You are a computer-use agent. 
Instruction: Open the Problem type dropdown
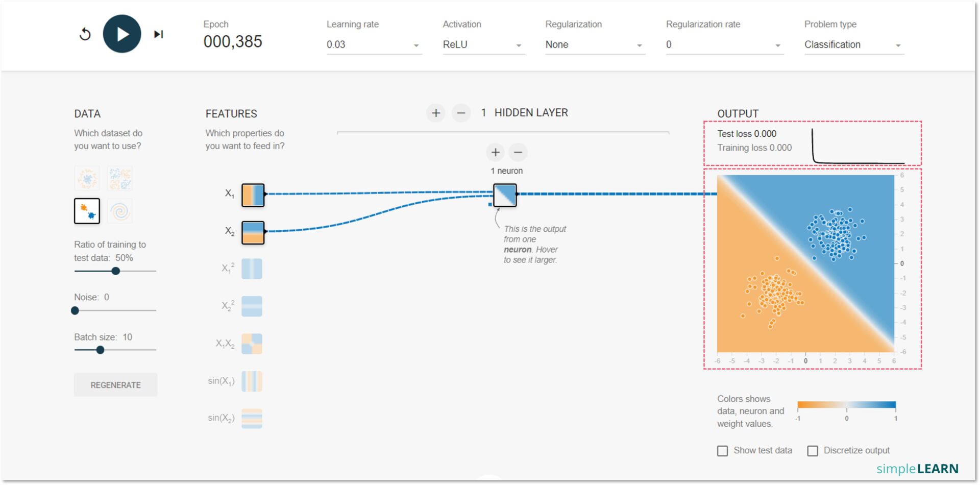click(x=852, y=45)
